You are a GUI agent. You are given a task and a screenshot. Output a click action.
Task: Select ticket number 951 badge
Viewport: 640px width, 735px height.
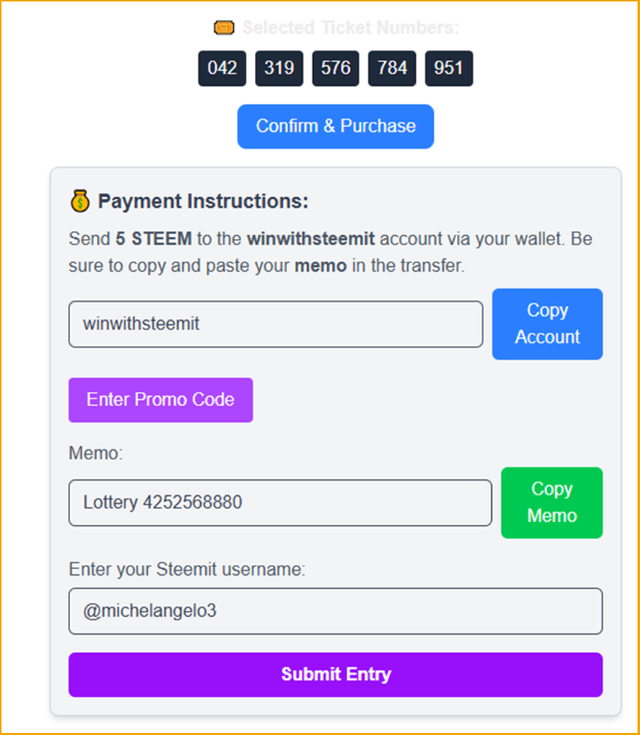pos(449,68)
